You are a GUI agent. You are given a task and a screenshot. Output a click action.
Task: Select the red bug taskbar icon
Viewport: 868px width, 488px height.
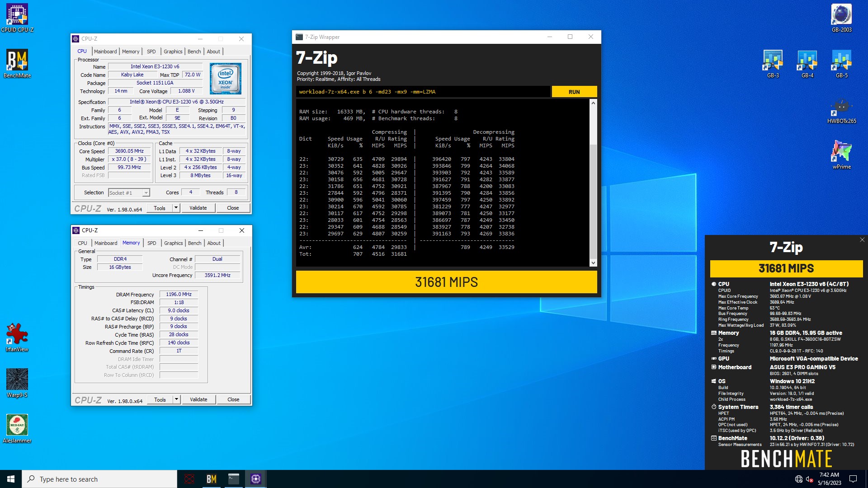click(189, 479)
